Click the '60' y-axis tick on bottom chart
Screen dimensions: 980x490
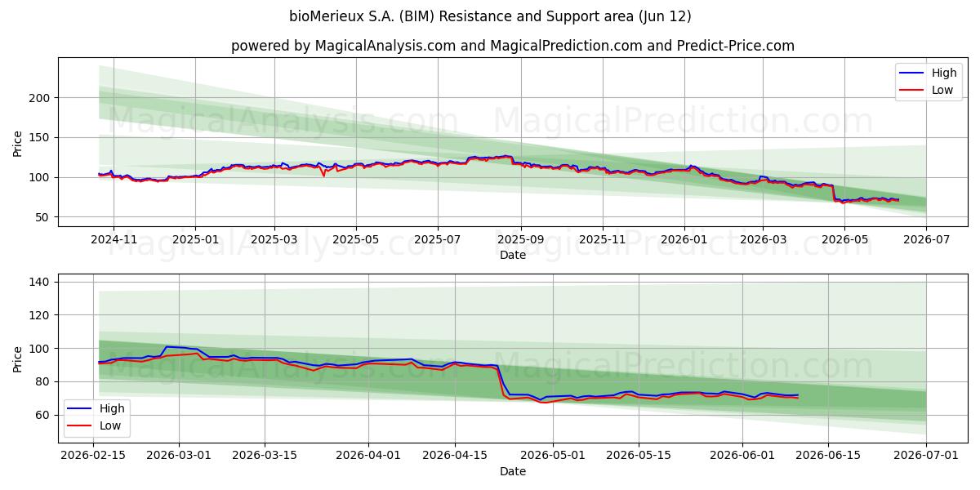pos(45,415)
